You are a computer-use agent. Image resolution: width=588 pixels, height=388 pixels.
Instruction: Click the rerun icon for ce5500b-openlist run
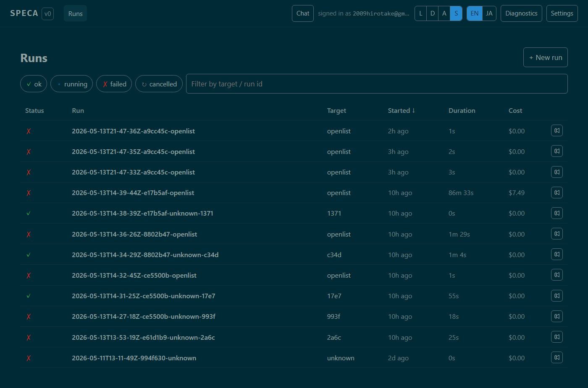pyautogui.click(x=557, y=275)
